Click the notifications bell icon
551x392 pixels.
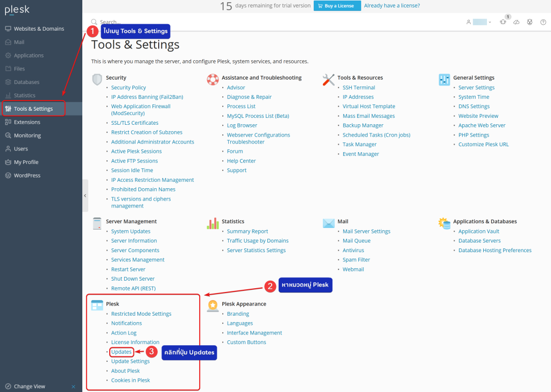(503, 22)
